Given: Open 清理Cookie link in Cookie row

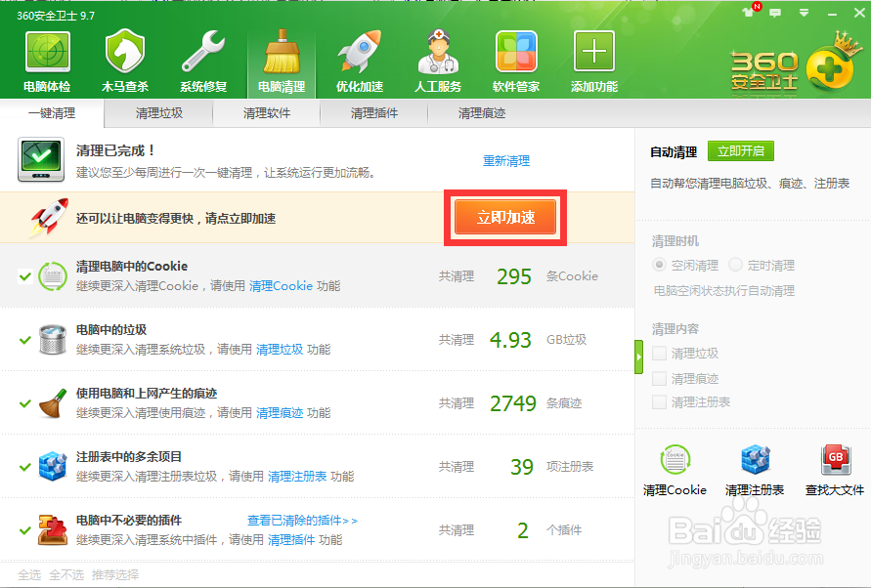Looking at the screenshot, I should [x=282, y=286].
